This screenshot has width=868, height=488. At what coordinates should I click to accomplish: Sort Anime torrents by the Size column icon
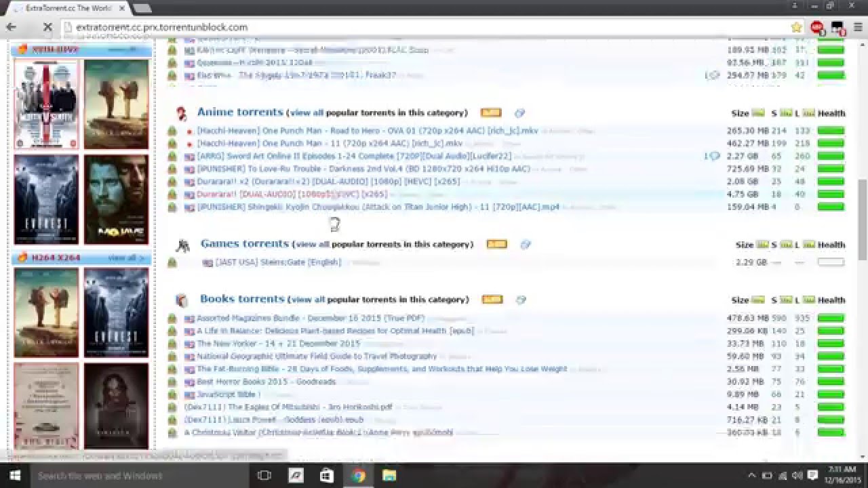click(758, 113)
